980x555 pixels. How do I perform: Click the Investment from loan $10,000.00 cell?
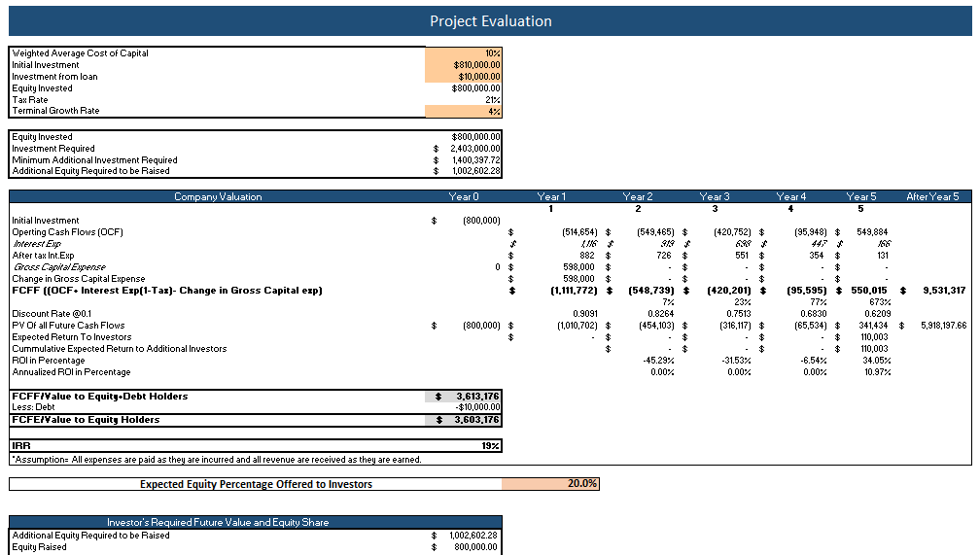[464, 77]
